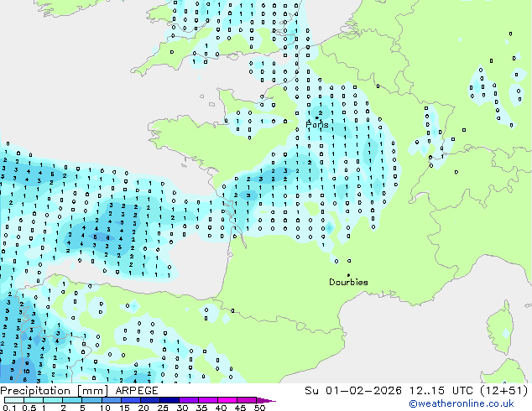Click the '0.5' legend scale value
Screen dimensions: 532x411
[29, 408]
